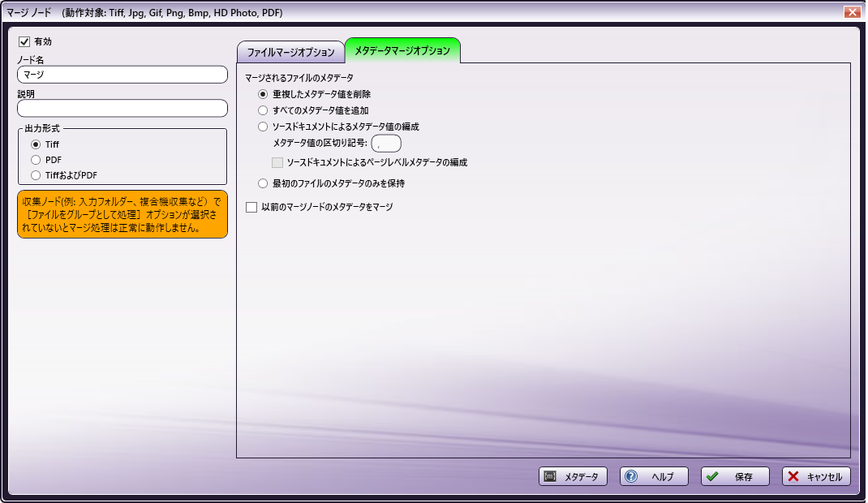Image resolution: width=868 pixels, height=503 pixels.
Task: Choose 最初のファイルのメタデータのみを保持
Action: pyautogui.click(x=261, y=183)
